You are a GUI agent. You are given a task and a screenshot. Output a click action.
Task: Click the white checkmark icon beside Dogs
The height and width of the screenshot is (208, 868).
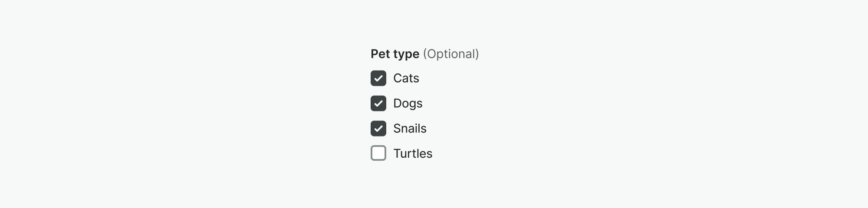(x=378, y=104)
